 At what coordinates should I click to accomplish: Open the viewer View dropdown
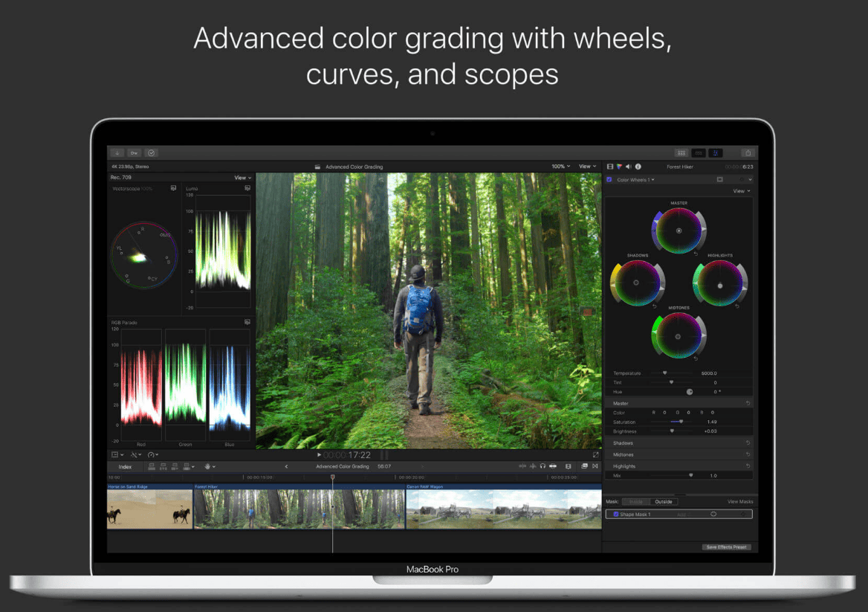click(587, 166)
